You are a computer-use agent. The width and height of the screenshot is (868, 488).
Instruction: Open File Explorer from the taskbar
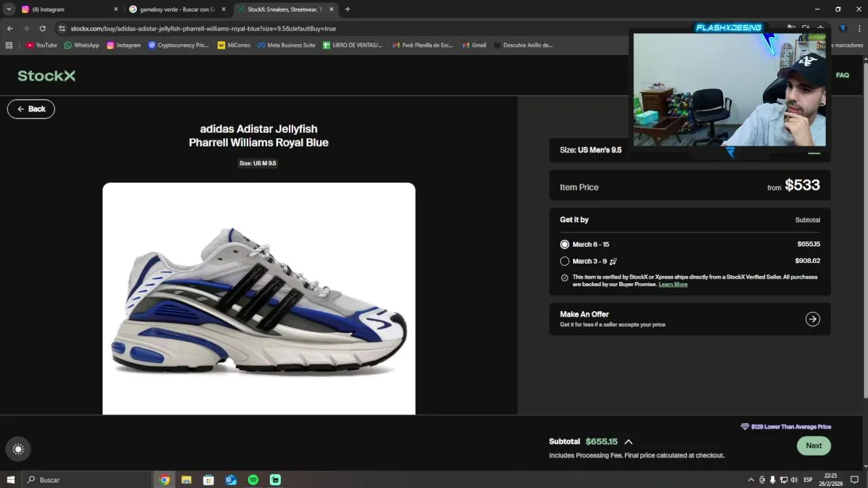(x=186, y=480)
